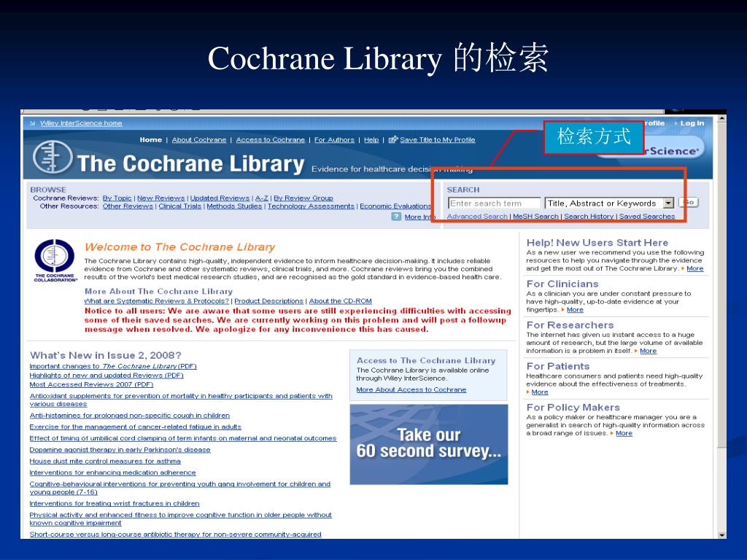747x560 pixels.
Task: Click 'What's New in Issue 2, 2008?' heading
Action: tap(105, 355)
